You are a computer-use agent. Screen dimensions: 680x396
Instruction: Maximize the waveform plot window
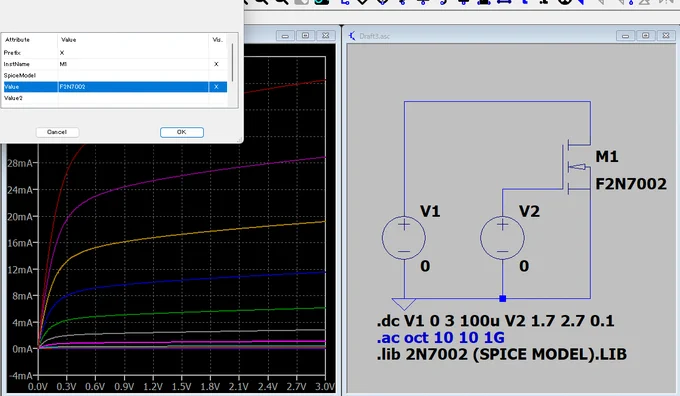point(305,36)
